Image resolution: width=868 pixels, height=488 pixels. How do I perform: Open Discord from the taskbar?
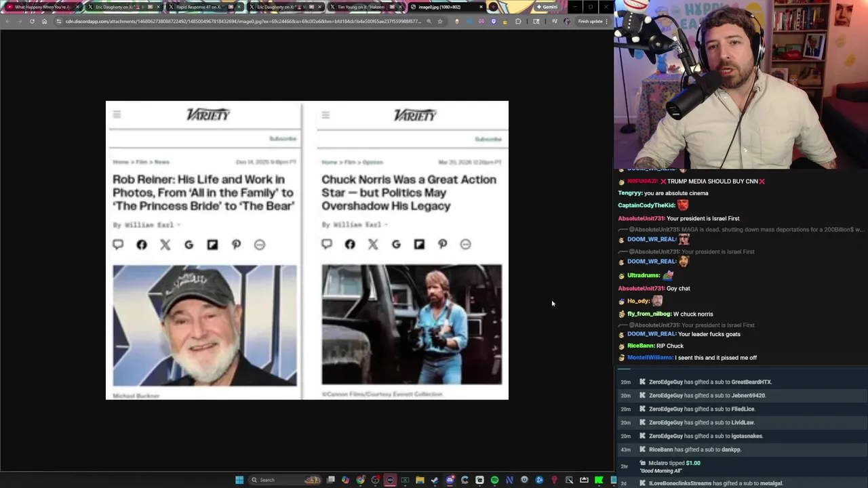(450, 480)
